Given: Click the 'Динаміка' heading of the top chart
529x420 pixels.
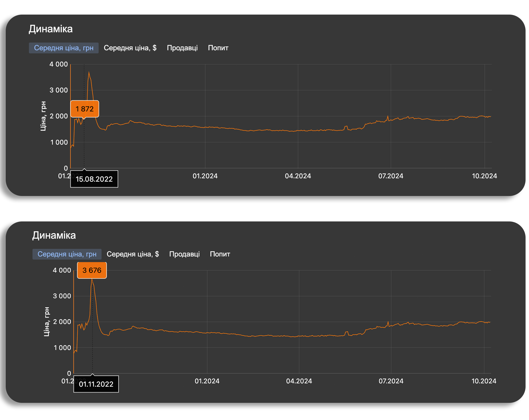Looking at the screenshot, I should tap(51, 29).
